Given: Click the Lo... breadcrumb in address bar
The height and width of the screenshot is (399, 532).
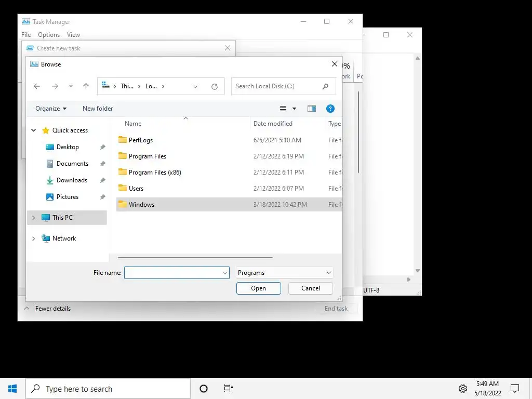Looking at the screenshot, I should click(151, 86).
